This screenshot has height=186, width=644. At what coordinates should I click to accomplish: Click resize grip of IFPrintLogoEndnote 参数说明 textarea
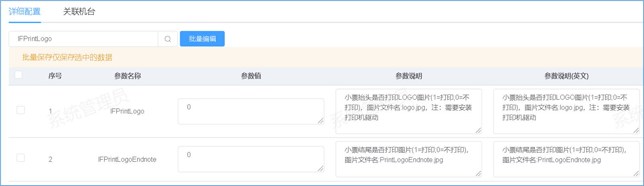[478, 174]
